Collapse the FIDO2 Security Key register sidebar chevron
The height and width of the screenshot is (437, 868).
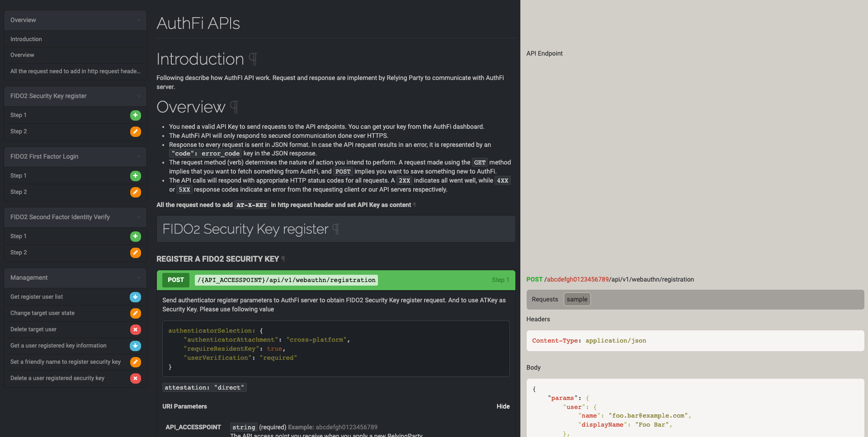[x=139, y=96]
